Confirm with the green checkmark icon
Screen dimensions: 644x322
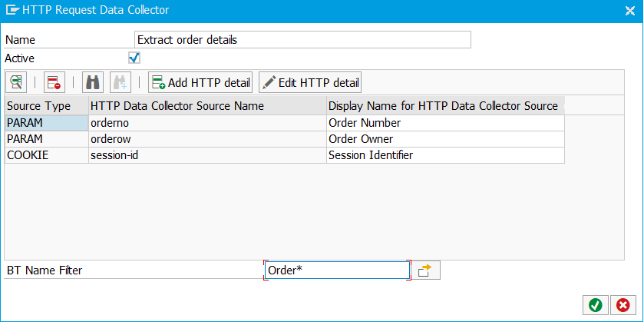tap(595, 305)
